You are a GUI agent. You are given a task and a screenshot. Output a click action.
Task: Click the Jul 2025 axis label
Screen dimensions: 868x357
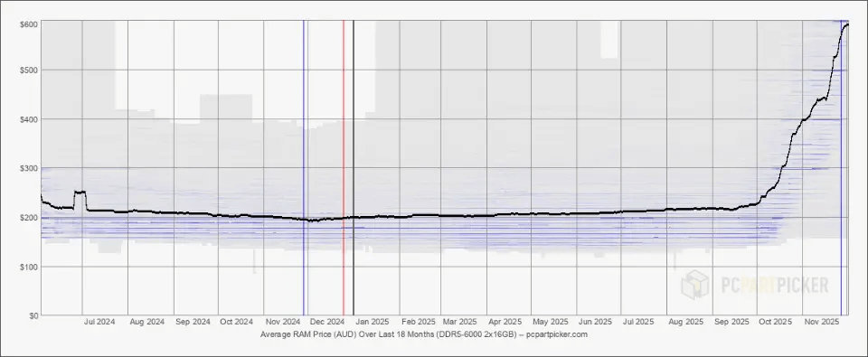(638, 322)
